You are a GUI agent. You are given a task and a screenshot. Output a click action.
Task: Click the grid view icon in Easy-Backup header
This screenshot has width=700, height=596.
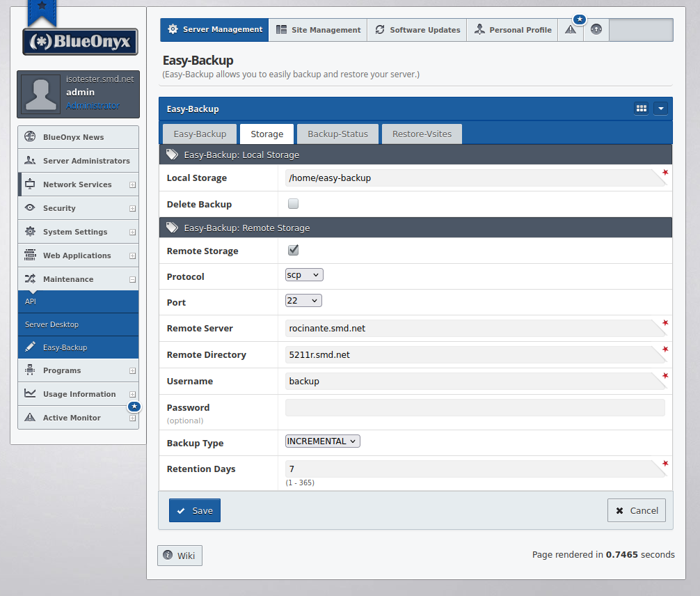coord(641,109)
